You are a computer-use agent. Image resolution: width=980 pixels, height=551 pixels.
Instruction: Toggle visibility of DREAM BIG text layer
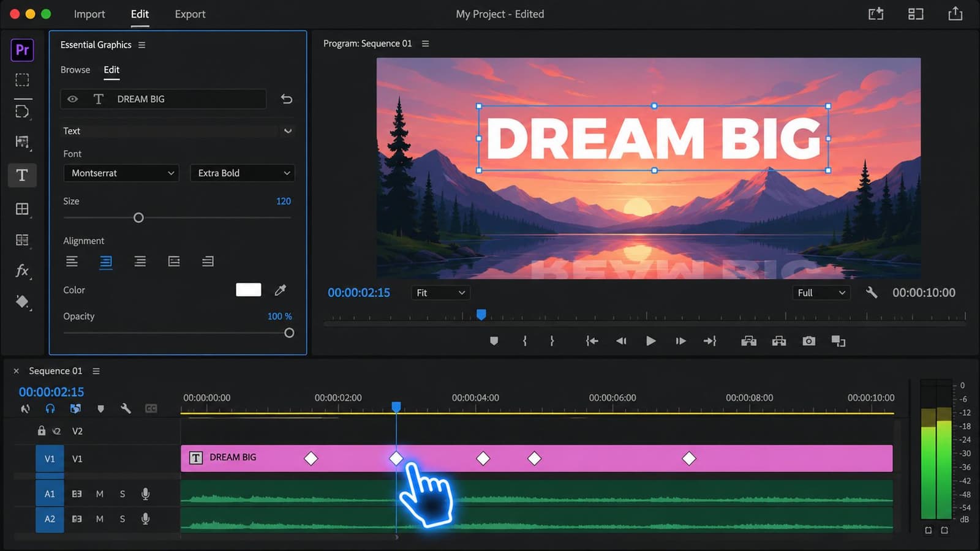pyautogui.click(x=73, y=99)
